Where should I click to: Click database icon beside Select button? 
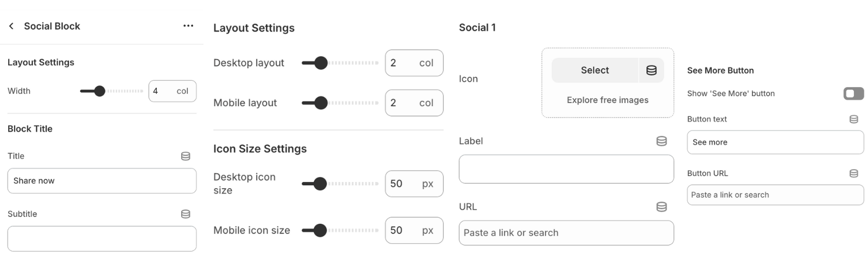tap(652, 70)
